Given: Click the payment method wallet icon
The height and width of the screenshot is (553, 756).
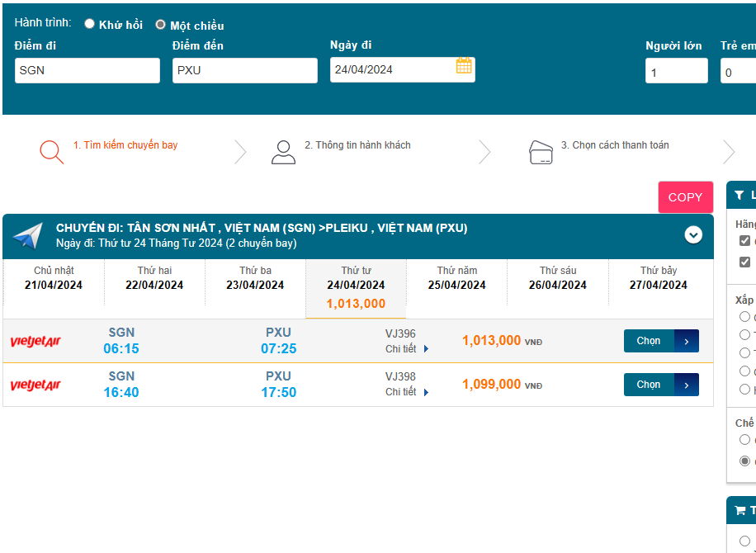Looking at the screenshot, I should pyautogui.click(x=541, y=153).
